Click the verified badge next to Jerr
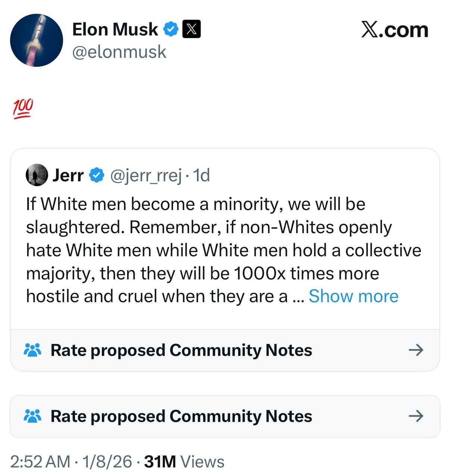 (x=97, y=175)
